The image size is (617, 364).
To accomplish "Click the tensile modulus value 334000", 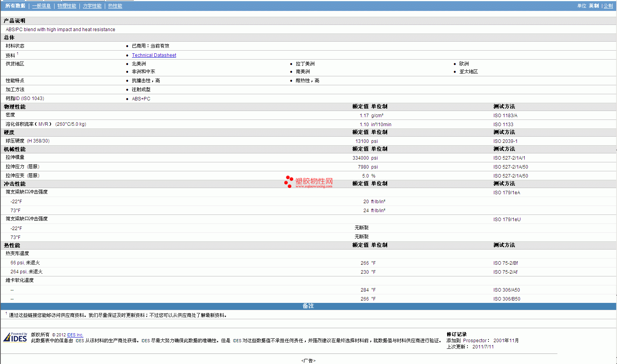I will [x=360, y=158].
